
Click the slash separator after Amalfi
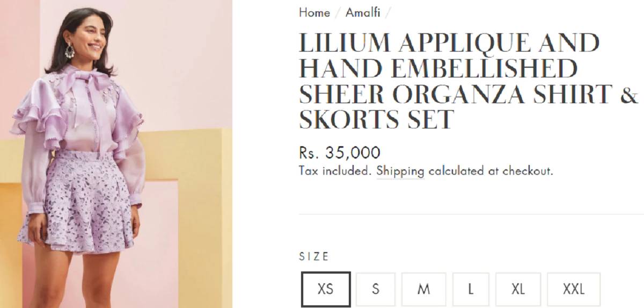pos(388,12)
